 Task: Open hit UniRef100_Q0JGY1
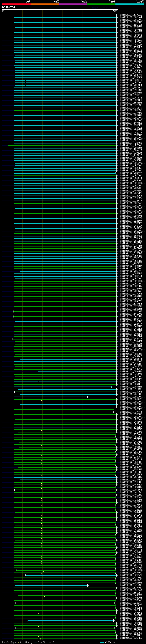[131, 75]
